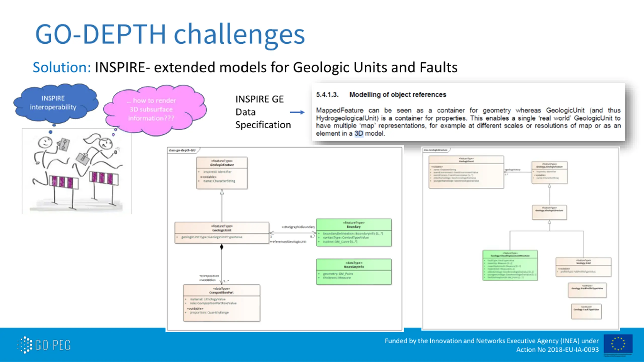Select the GeologicFeature class box in go-depth-GU diagram

(x=222, y=173)
